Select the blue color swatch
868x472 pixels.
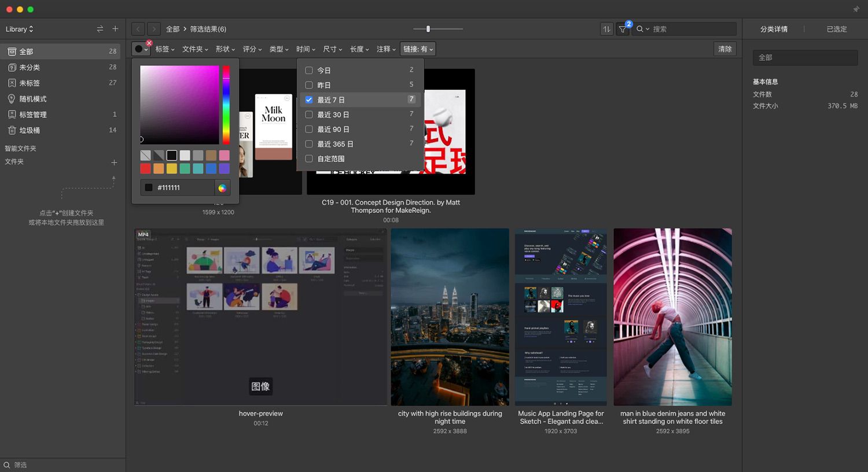click(211, 168)
